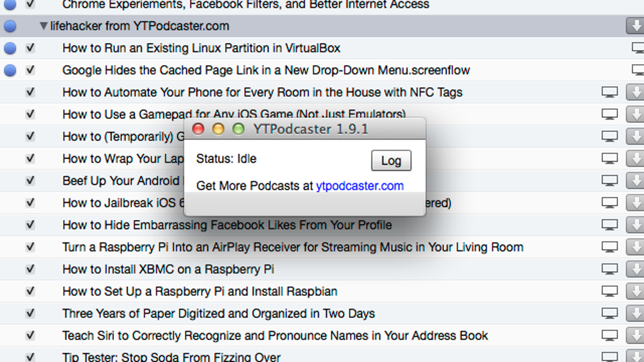Click unplayed blue dot beside Google Hides Cached Page
Viewport: 644px width, 362px height.
pyautogui.click(x=10, y=70)
